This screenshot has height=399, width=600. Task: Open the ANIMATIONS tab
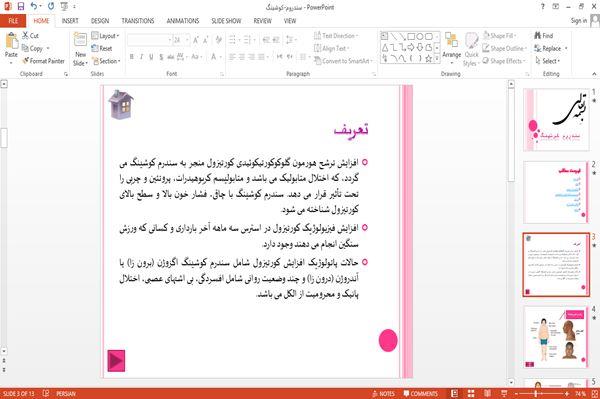(183, 21)
